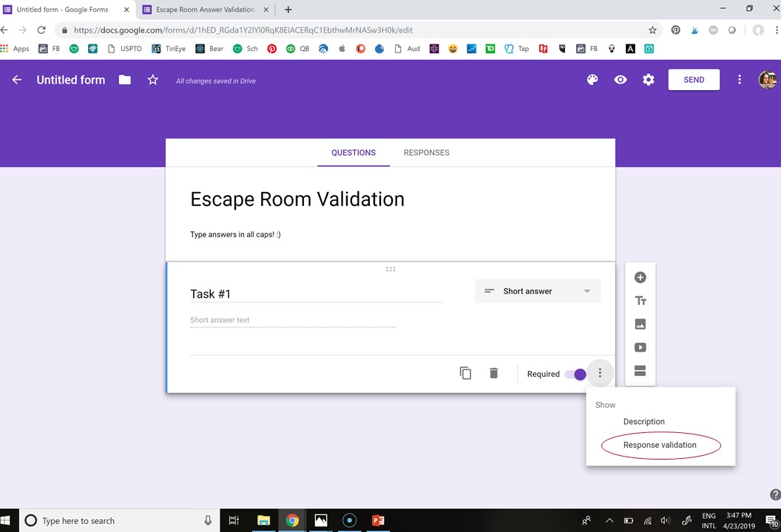Add a video to the form
The image size is (781, 532).
[x=640, y=347]
